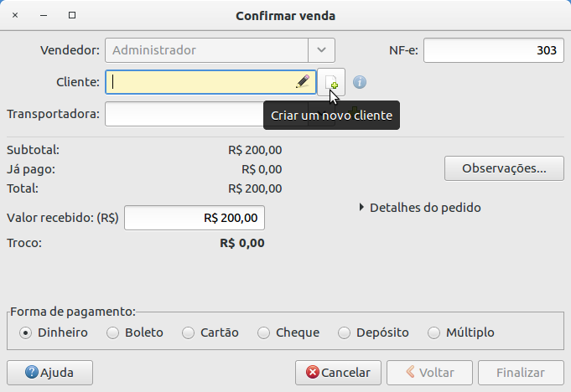The height and width of the screenshot is (392, 571).
Task: Click the Troco value R$ 0,00
Action: point(242,243)
